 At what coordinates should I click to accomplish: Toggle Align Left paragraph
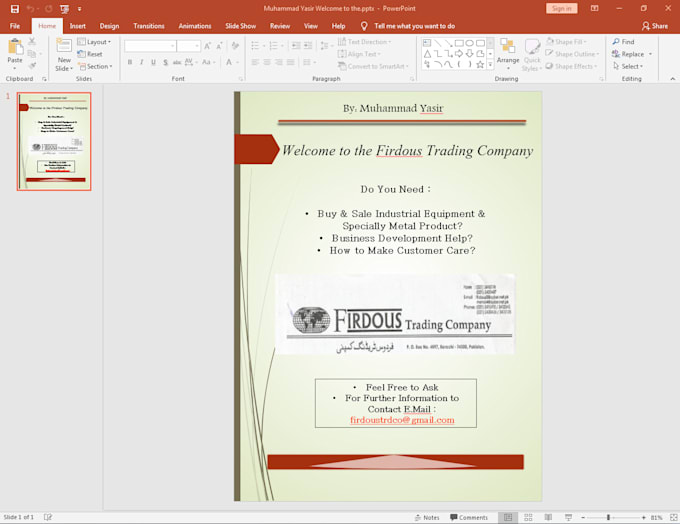click(255, 62)
